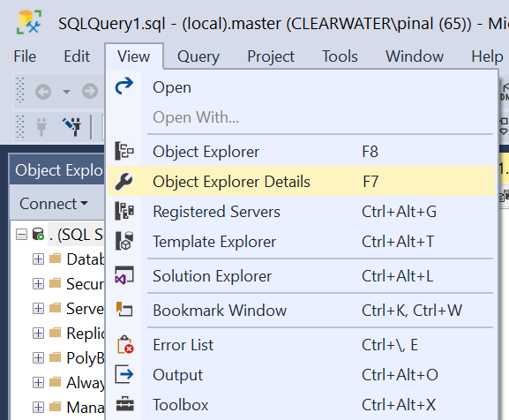This screenshot has height=420, width=509.
Task: Click the Template Explorer menu icon
Action: (124, 241)
